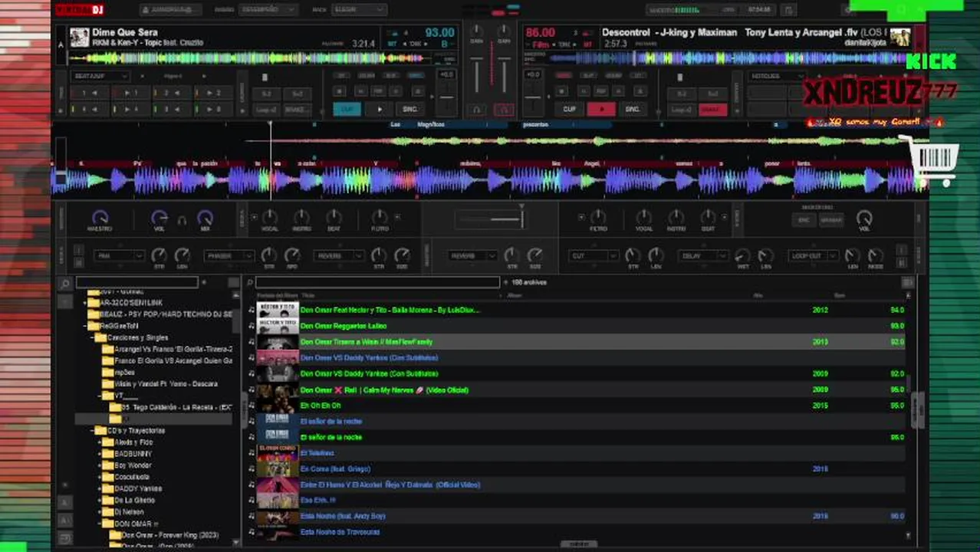Click the headphone MIX knob
The image size is (980, 552).
[x=205, y=218]
